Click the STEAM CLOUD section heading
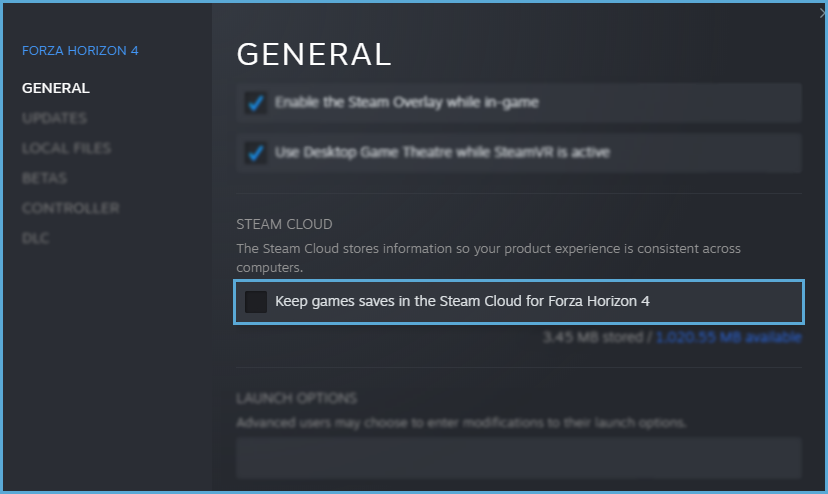This screenshot has height=494, width=828. pyautogui.click(x=284, y=224)
